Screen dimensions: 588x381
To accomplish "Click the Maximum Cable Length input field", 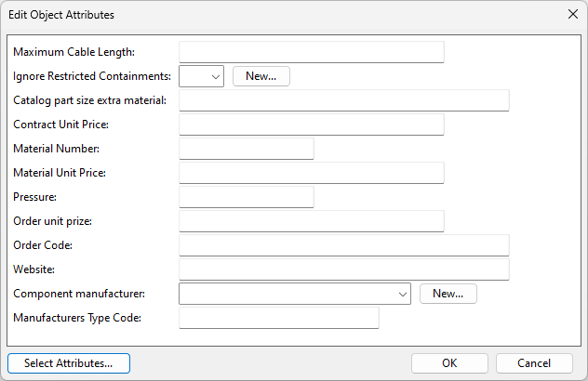I will coord(311,52).
